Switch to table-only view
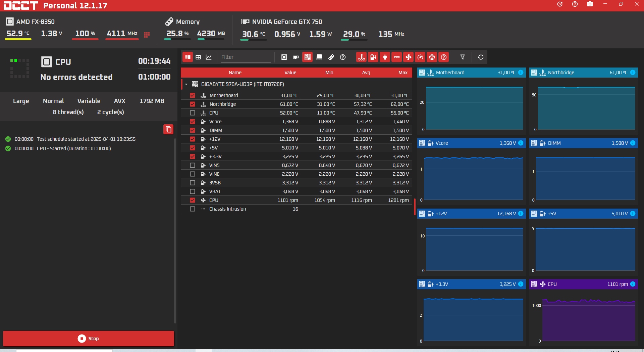Image resolution: width=644 pixels, height=352 pixels. [198, 57]
